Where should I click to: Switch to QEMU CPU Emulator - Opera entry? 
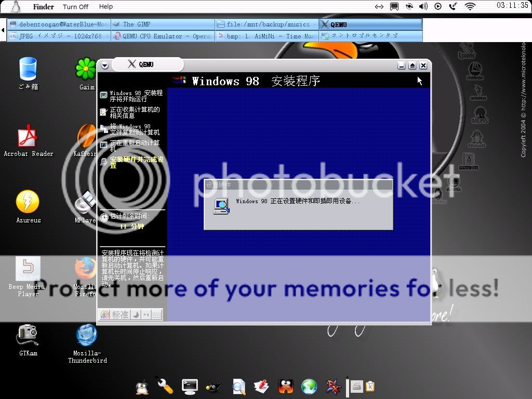point(163,36)
